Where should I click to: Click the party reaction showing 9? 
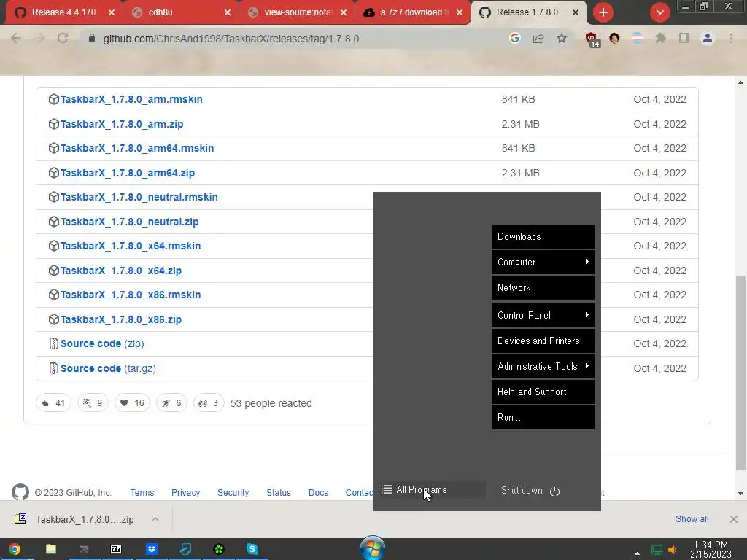(x=93, y=402)
